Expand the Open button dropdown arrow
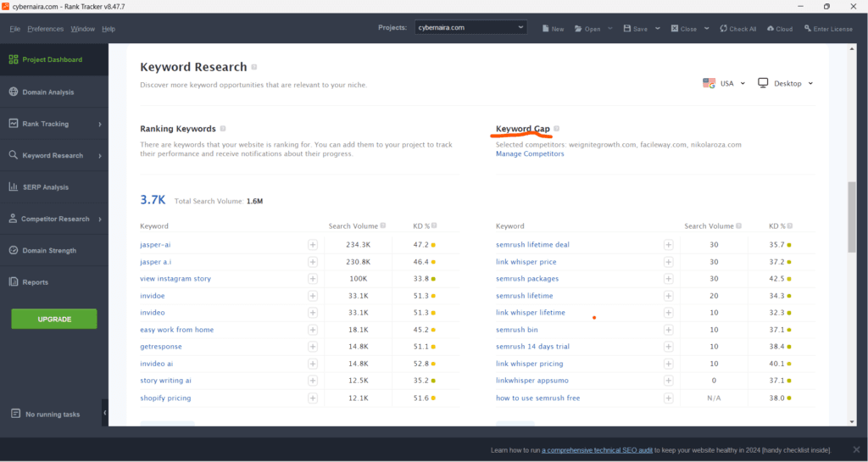Screen dimensions: 868x462 point(610,29)
